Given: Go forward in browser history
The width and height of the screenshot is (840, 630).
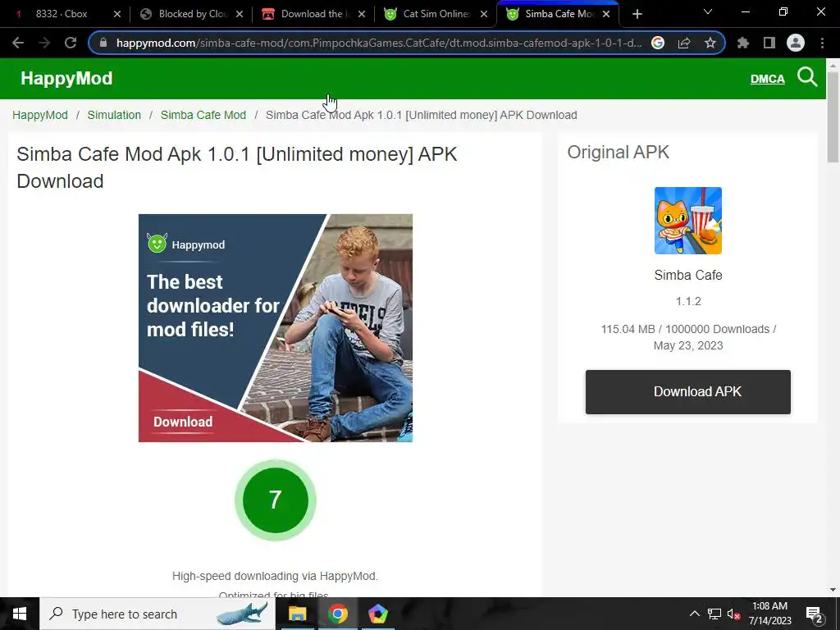Looking at the screenshot, I should point(44,43).
